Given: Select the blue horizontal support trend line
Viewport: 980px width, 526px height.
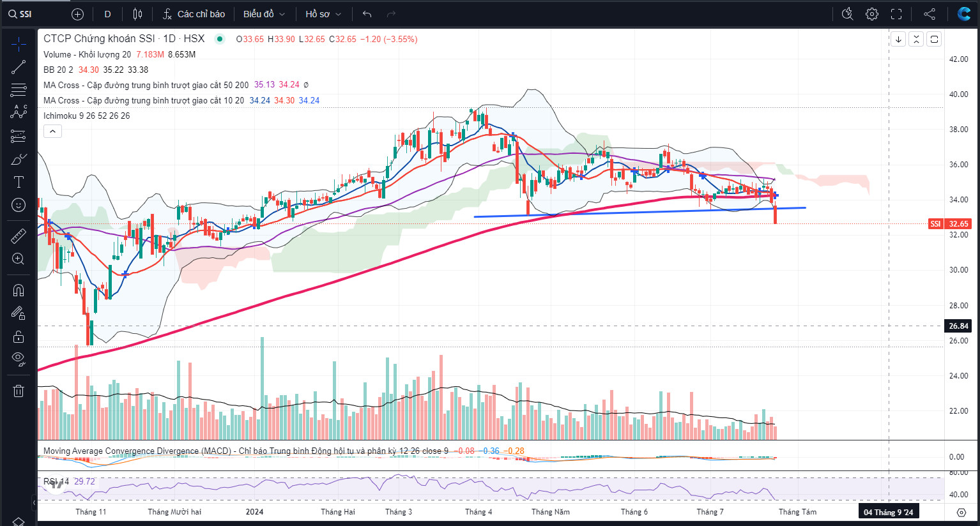Looking at the screenshot, I should pyautogui.click(x=639, y=213).
